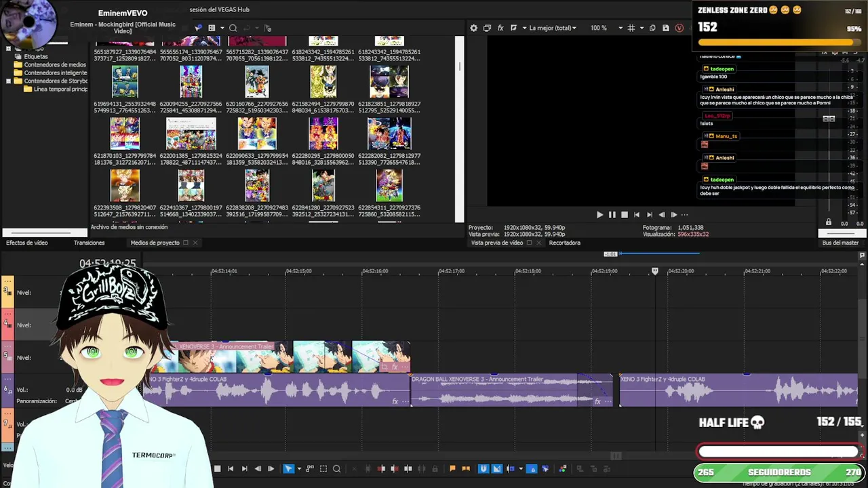868x488 pixels.
Task: Pause the video preview
Action: pos(612,215)
